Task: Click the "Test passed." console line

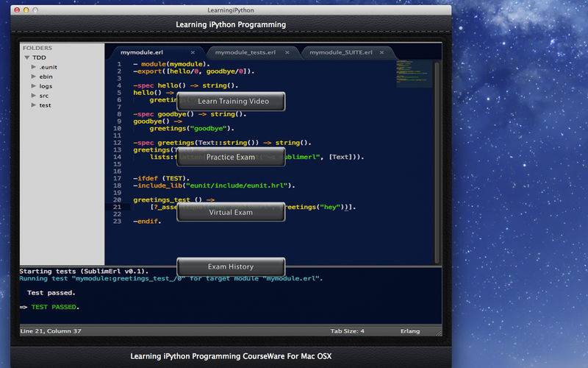Action: pos(51,292)
